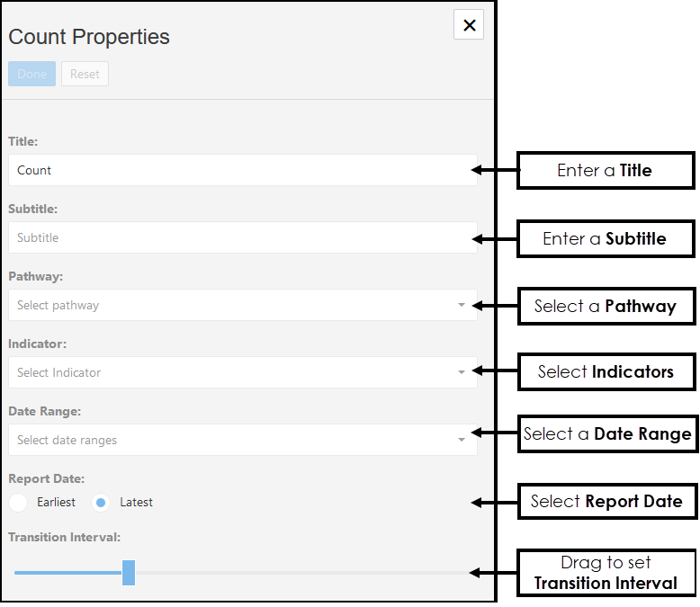Click the Count Properties heading
700x607 pixels.
[89, 37]
